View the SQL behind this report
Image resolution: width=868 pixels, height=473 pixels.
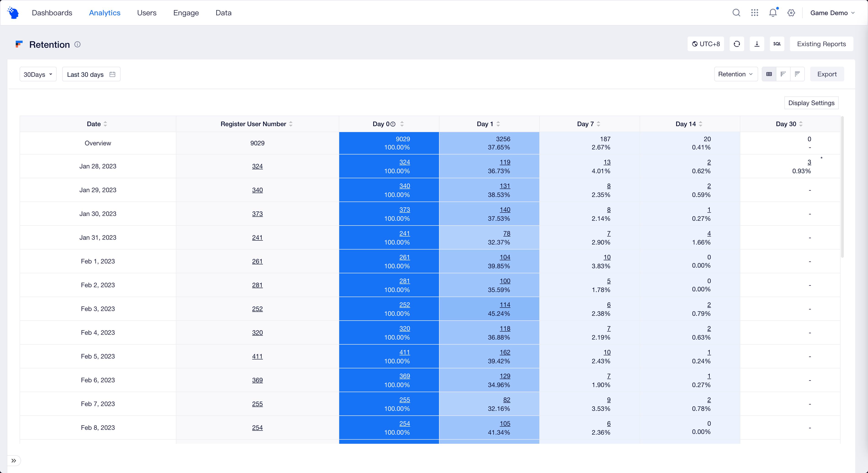[777, 44]
